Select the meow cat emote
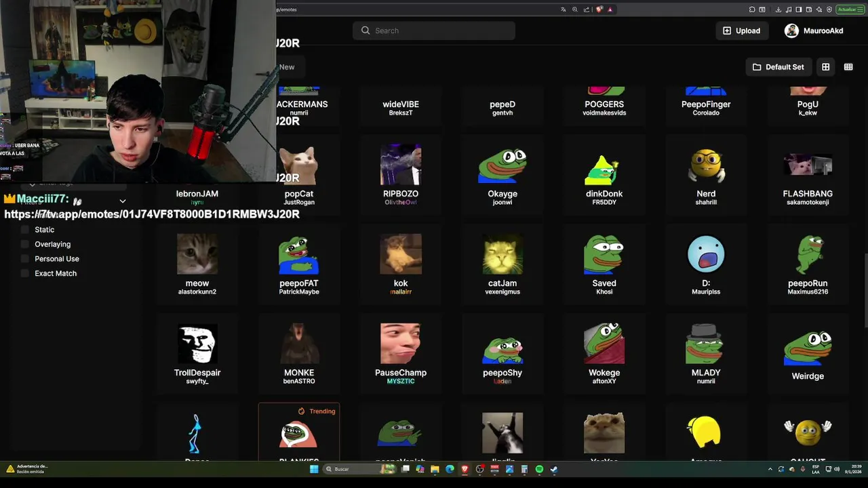 (x=197, y=264)
